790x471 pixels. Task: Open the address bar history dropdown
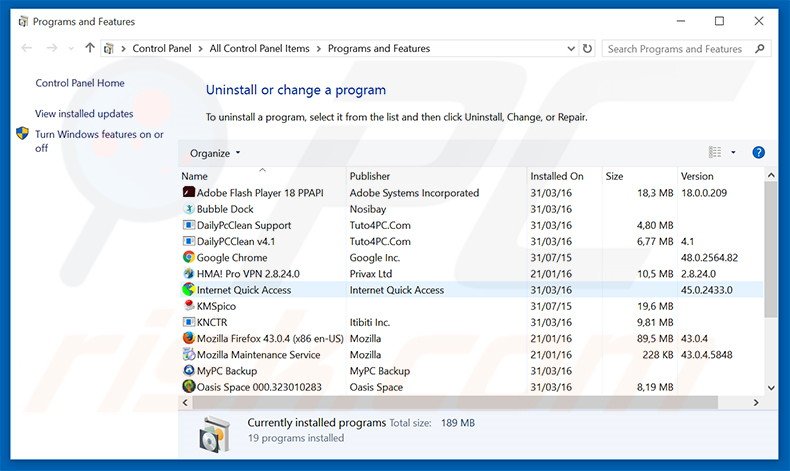[x=571, y=49]
